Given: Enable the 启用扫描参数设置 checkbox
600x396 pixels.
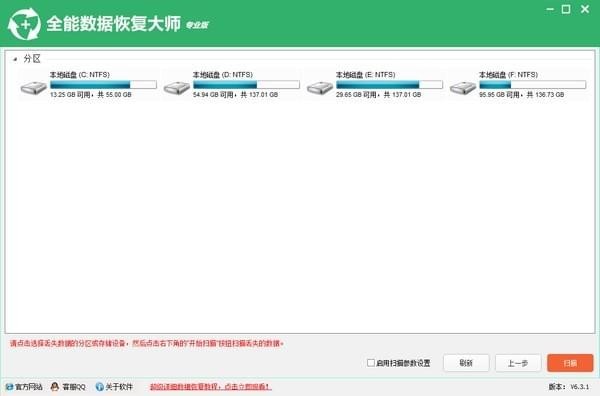Looking at the screenshot, I should coord(370,362).
